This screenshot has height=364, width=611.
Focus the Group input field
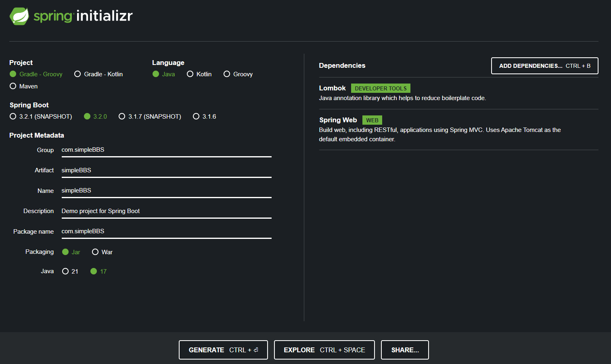(x=166, y=150)
